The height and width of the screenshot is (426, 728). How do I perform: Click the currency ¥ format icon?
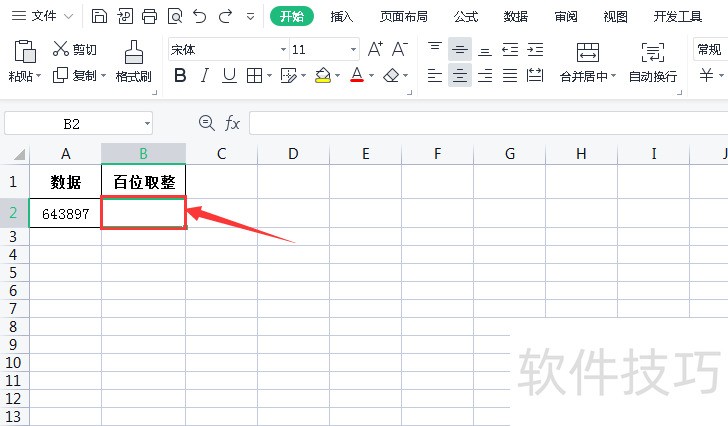tap(706, 75)
